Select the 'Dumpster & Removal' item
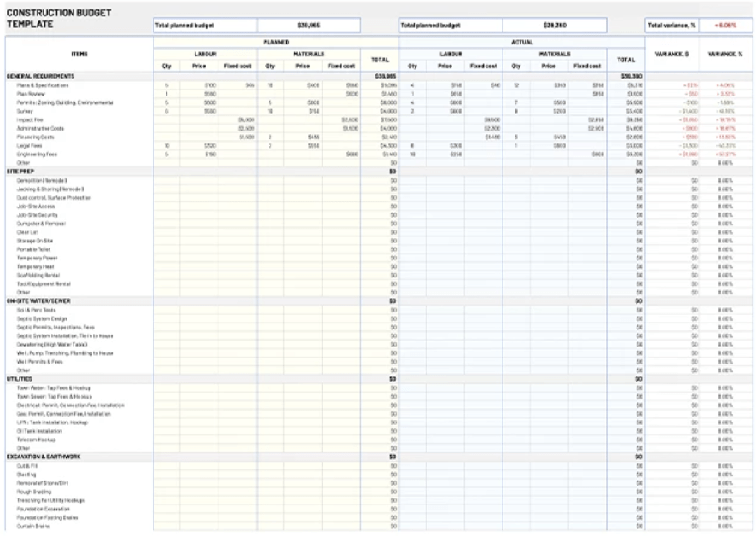756x536 pixels. (41, 224)
